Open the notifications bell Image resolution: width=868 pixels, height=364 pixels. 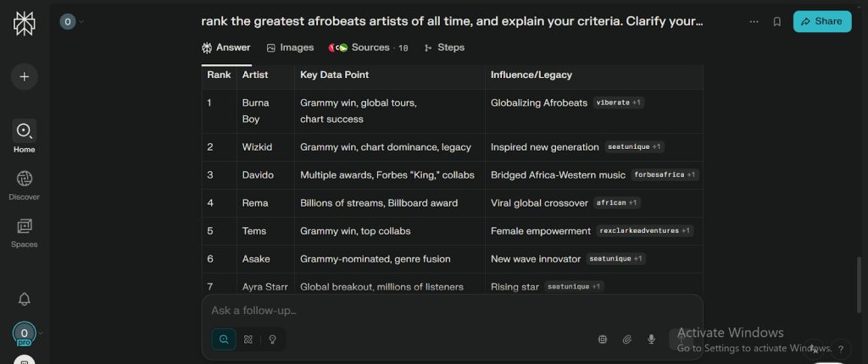click(25, 300)
